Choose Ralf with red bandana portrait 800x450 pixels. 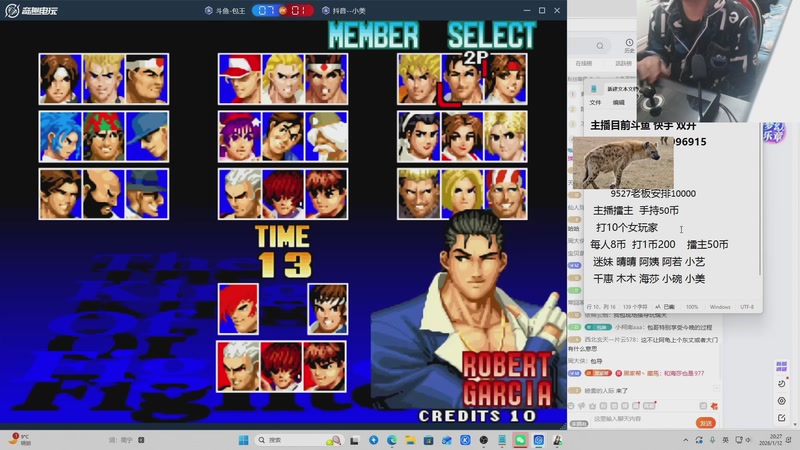point(104,137)
